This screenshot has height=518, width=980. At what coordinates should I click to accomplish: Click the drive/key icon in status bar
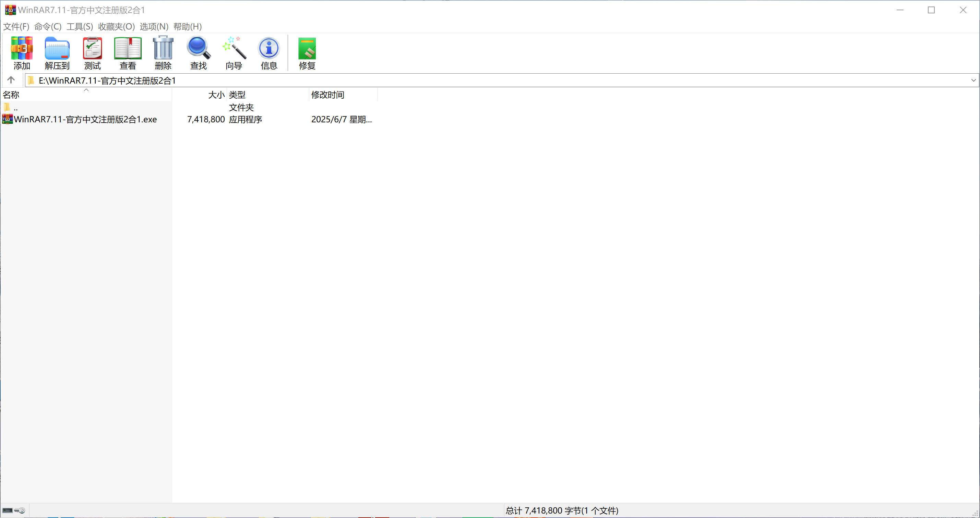point(14,510)
